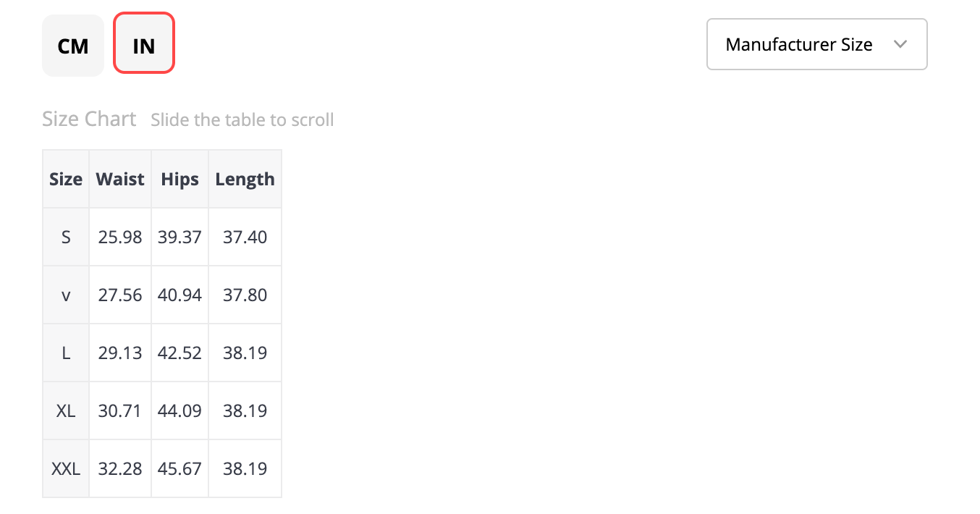Click the Waist column header
The image size is (980, 514).
pyautogui.click(x=120, y=179)
